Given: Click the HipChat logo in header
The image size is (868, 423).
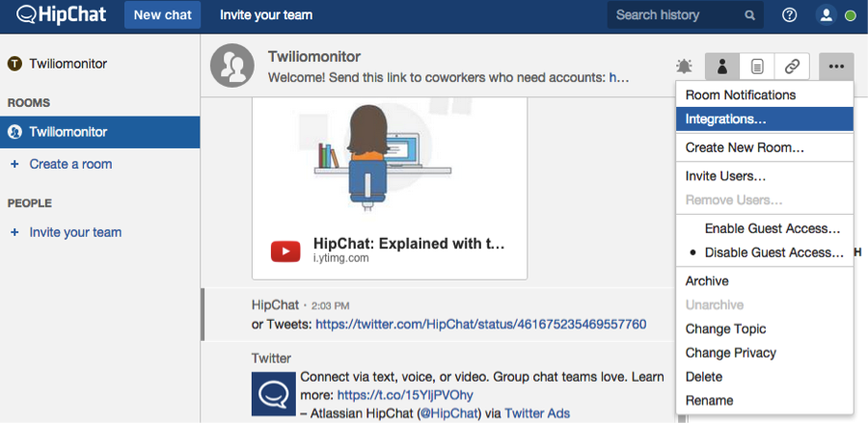Looking at the screenshot, I should point(61,14).
